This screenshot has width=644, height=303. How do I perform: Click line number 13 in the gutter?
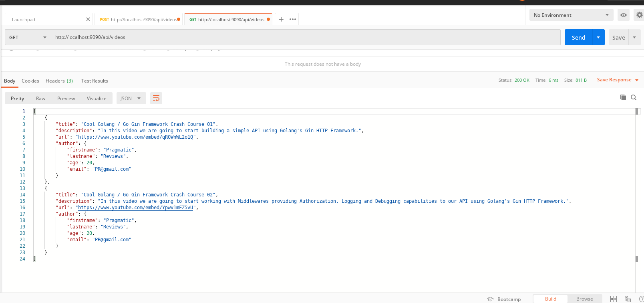[22, 188]
